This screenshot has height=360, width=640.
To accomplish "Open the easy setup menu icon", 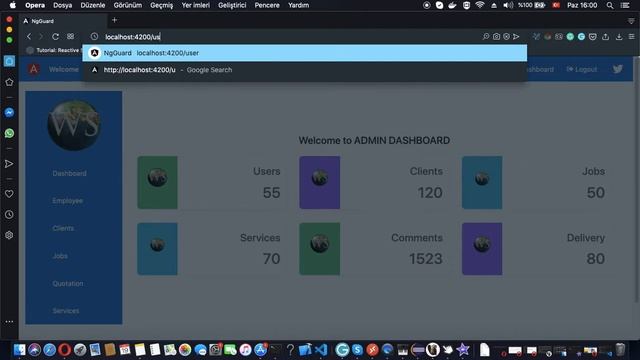I will (632, 37).
